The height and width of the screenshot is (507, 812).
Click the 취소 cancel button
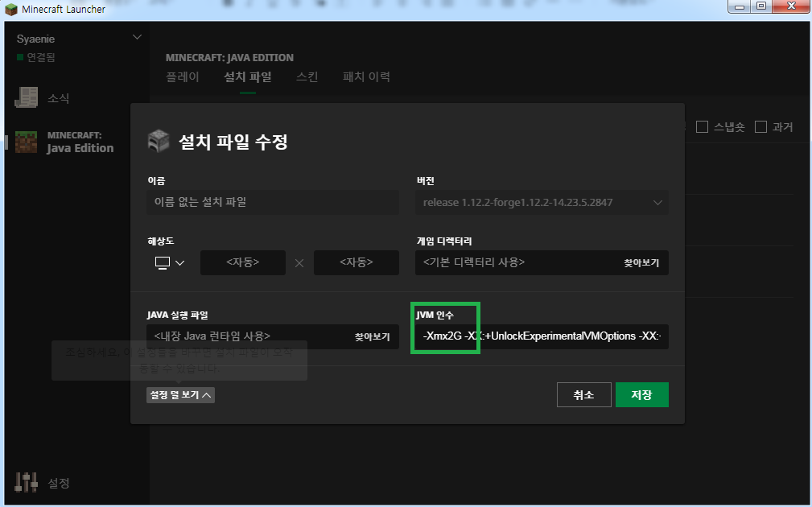[x=584, y=394]
